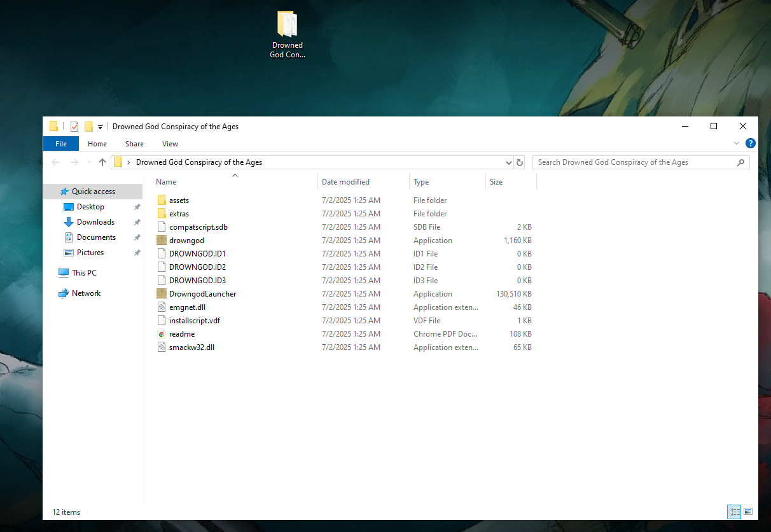Click the ID2 File type text
This screenshot has width=771, height=532.
click(426, 267)
